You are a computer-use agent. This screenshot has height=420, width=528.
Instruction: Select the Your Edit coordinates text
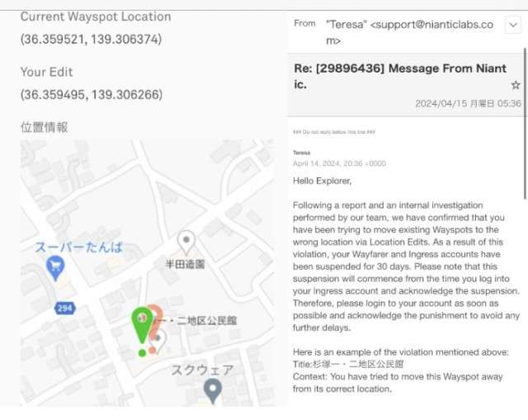(x=92, y=95)
